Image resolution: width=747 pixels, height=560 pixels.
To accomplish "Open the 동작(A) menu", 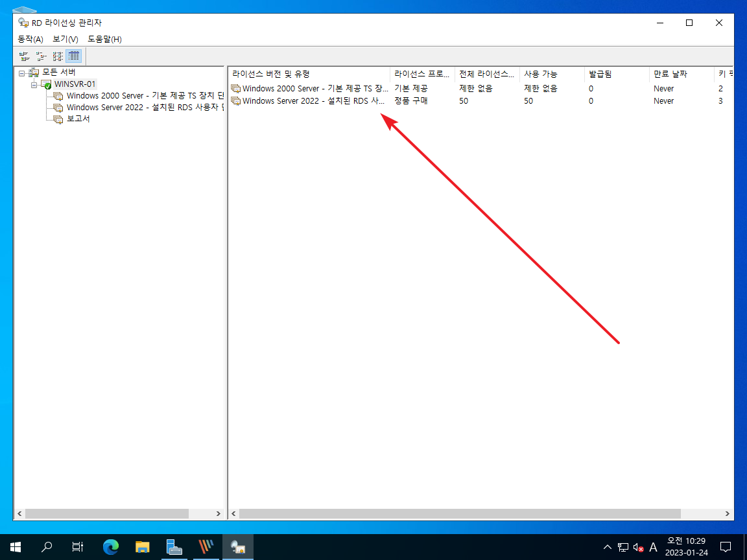I will click(x=30, y=39).
